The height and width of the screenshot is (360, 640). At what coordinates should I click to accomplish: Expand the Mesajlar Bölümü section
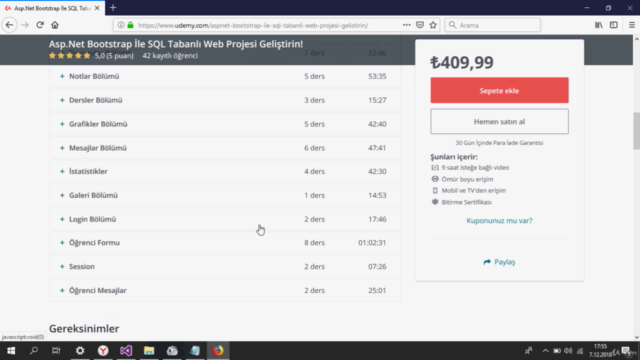(224, 148)
